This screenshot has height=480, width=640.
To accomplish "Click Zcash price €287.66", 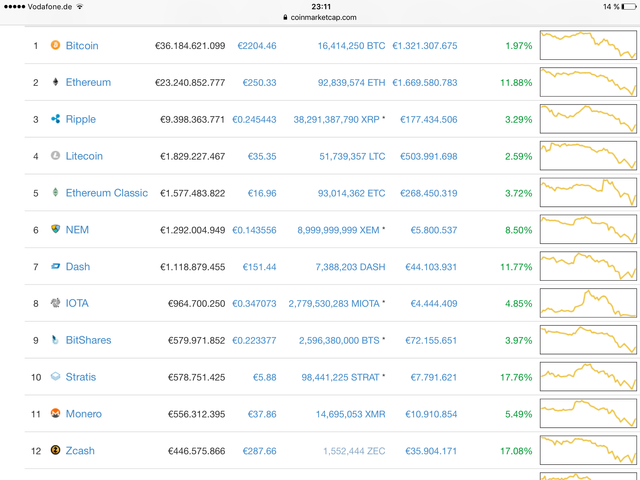I will [260, 451].
